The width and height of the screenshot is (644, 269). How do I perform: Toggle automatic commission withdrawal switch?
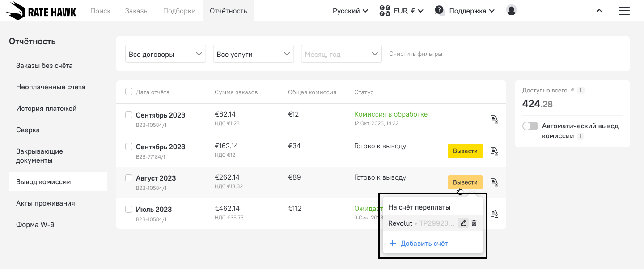tap(530, 126)
